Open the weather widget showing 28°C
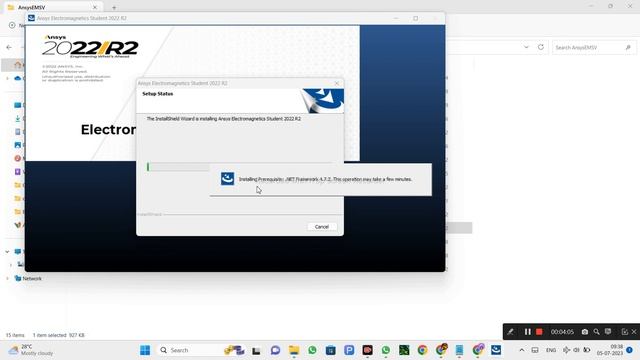Viewport: 640px width, 360px height. tap(32, 350)
